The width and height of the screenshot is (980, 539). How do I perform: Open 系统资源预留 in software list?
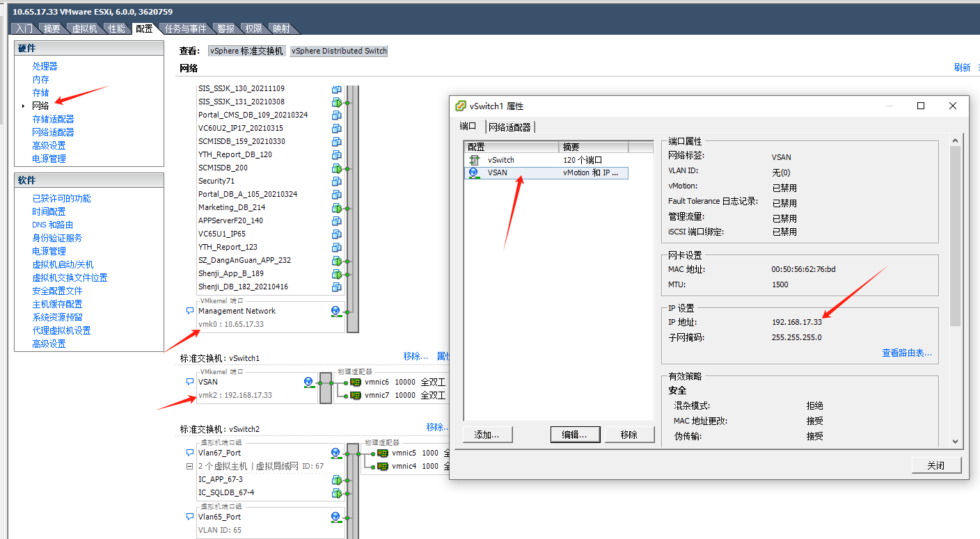(57, 317)
